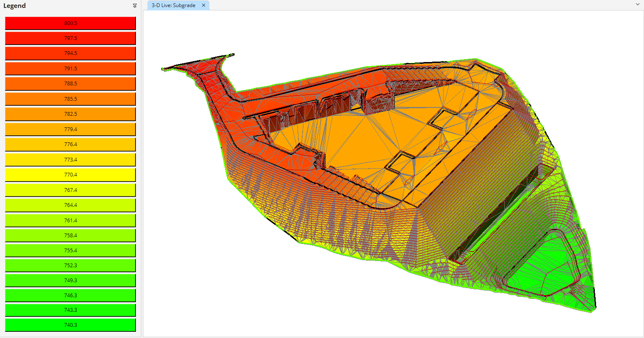This screenshot has height=338, width=644.
Task: Open the document tab list chevron
Action: click(x=637, y=5)
